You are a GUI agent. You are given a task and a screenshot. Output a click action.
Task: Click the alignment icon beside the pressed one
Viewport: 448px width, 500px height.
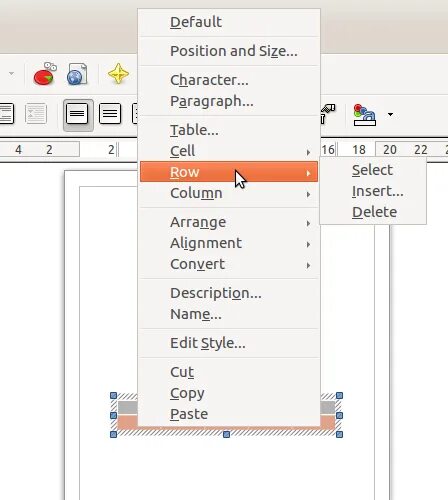[110, 114]
